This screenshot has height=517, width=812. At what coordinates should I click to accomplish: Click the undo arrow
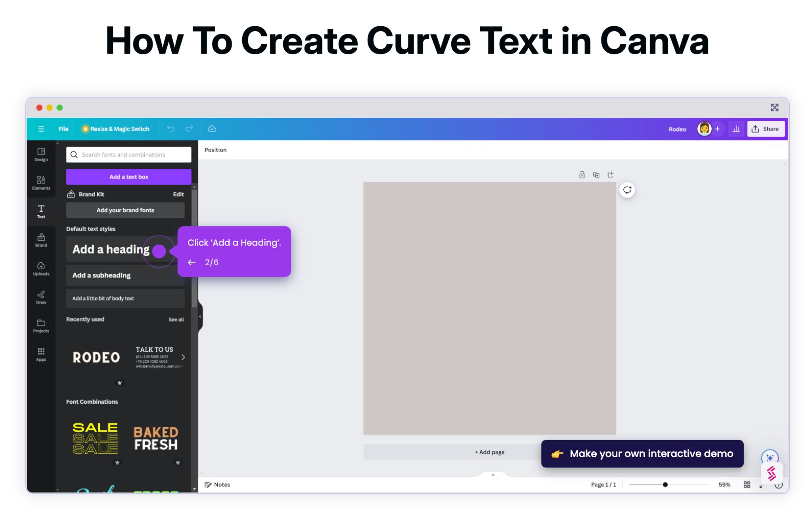170,128
